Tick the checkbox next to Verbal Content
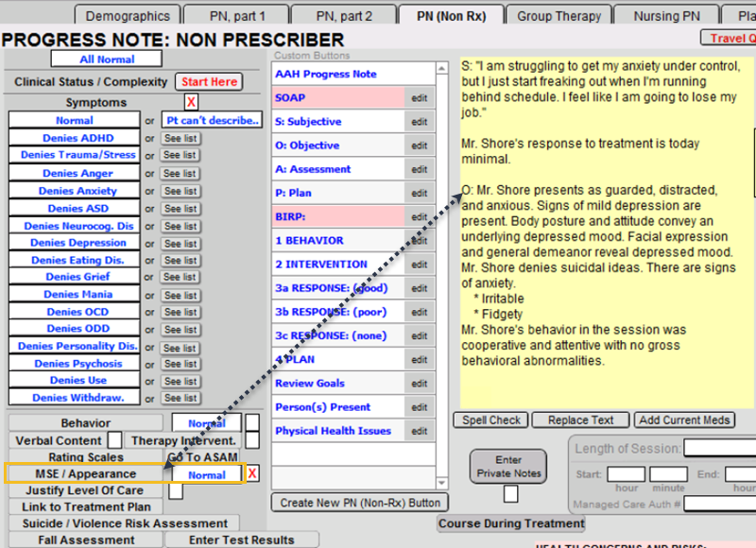Image resolution: width=756 pixels, height=548 pixels. point(114,440)
